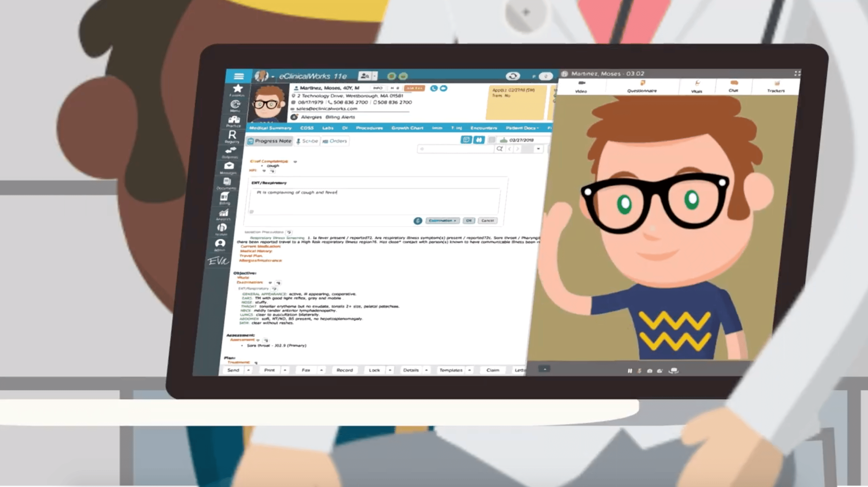Open the Patient Docs tab
The image size is (868, 487).
(x=522, y=128)
